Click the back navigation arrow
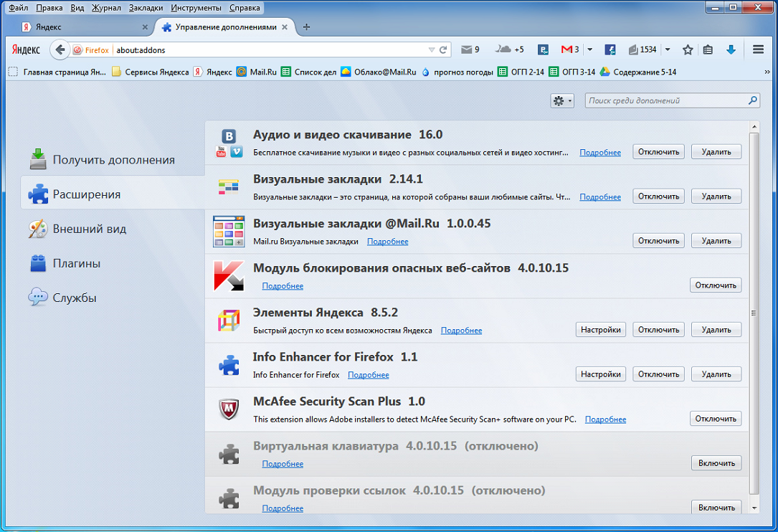778x532 pixels. click(x=60, y=49)
